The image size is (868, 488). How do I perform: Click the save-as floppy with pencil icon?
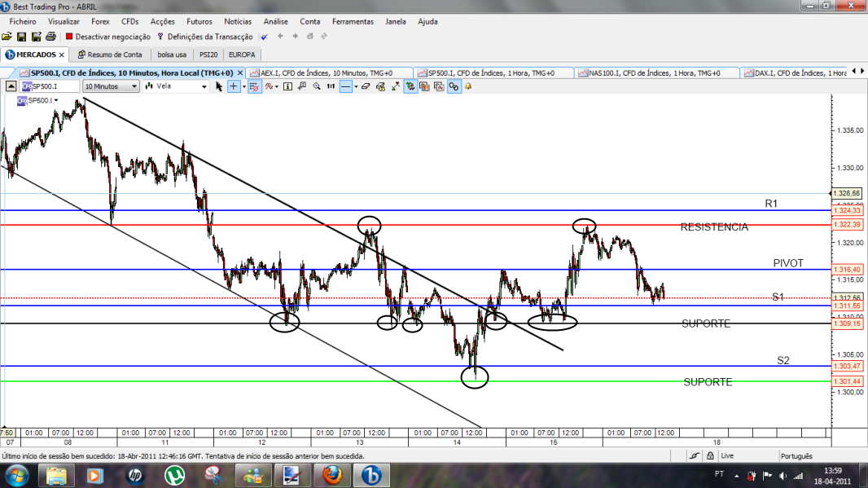(36, 37)
